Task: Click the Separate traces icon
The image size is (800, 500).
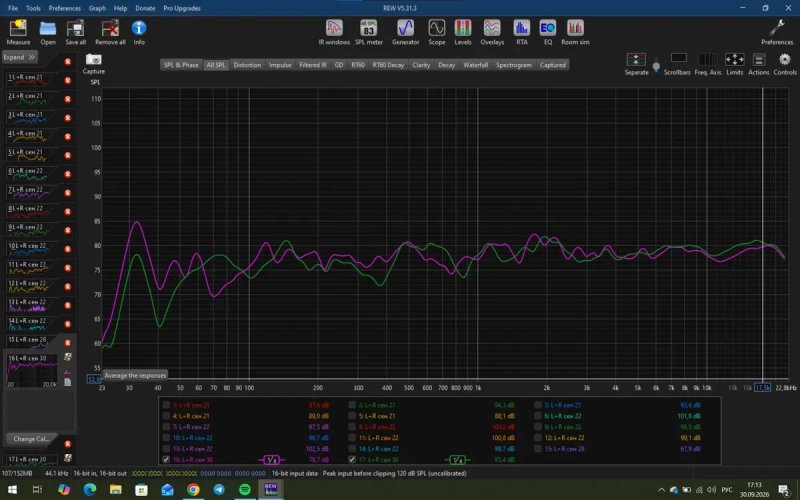Action: pos(636,64)
